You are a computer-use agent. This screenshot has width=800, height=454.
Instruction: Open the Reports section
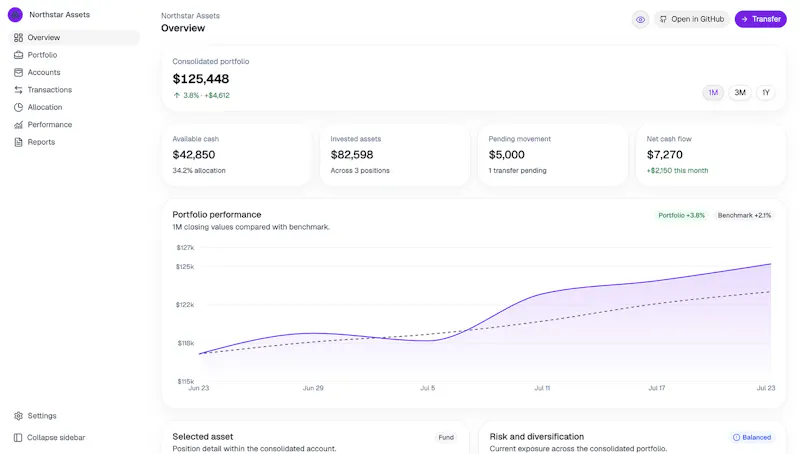74,142
